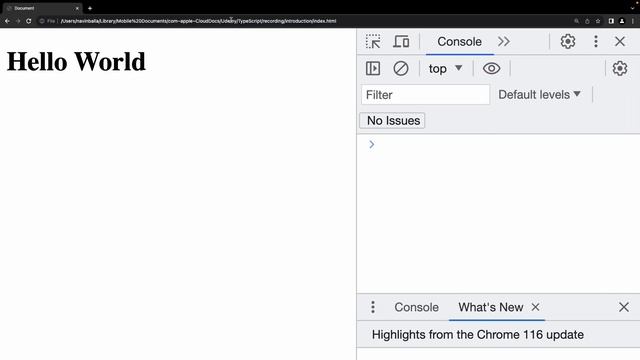Go forward in browser navigation
This screenshot has width=640, height=360.
18,21
